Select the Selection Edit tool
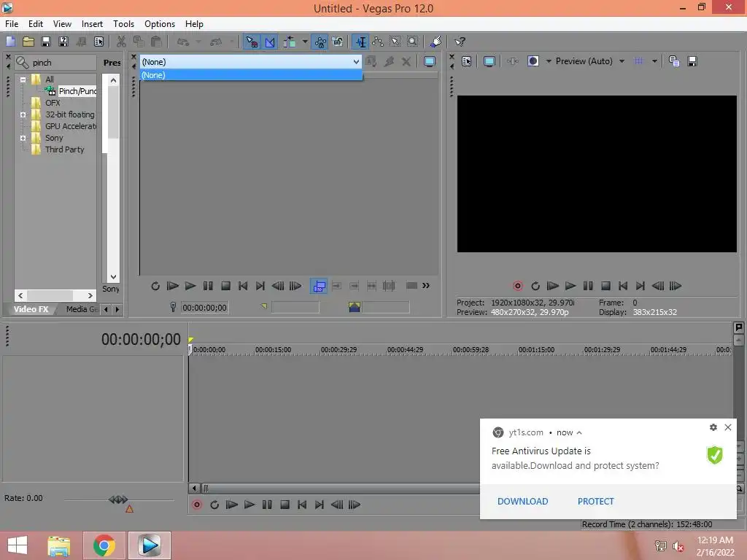 point(395,42)
